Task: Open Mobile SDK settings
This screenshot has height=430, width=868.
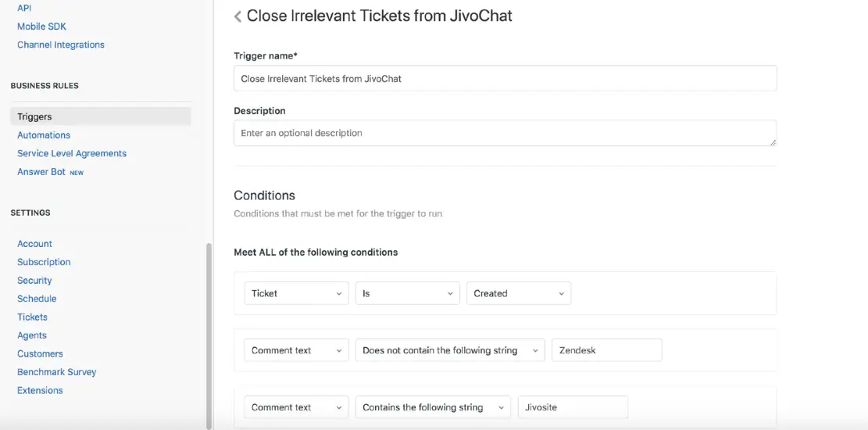Action: [x=41, y=27]
